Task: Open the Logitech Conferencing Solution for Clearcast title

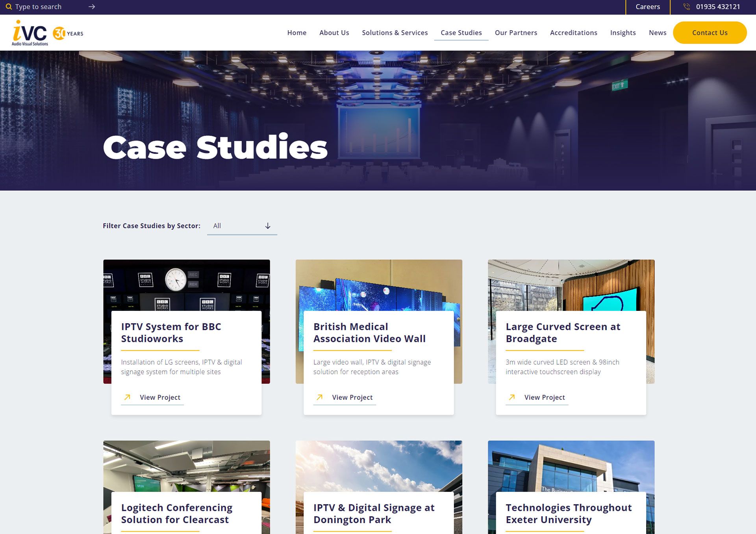Action: pos(176,514)
